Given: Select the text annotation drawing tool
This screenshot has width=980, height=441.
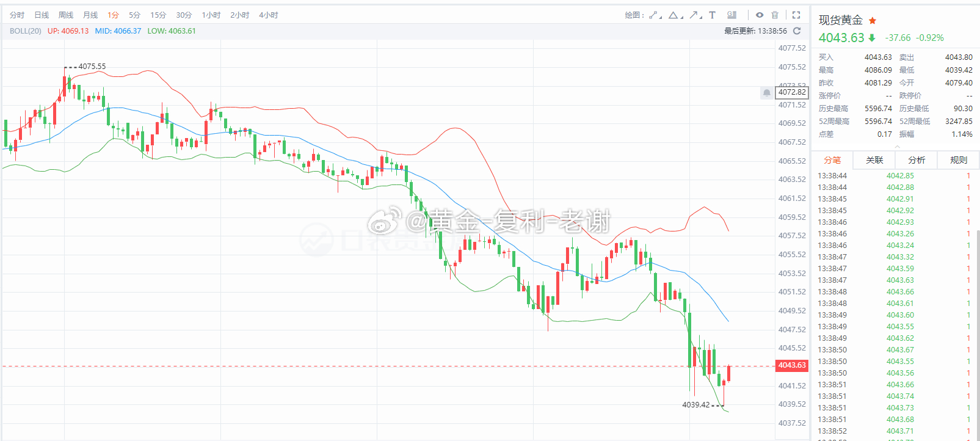Looking at the screenshot, I should (x=712, y=15).
